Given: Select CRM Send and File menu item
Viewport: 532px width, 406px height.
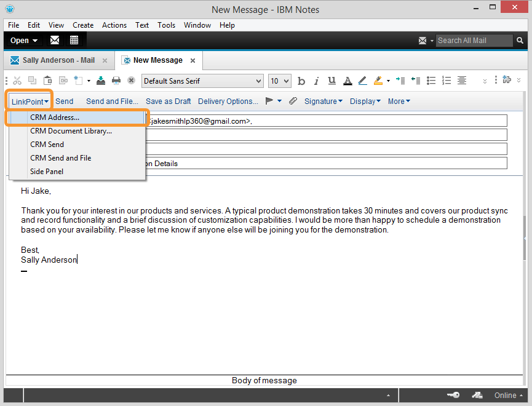Looking at the screenshot, I should [77, 158].
